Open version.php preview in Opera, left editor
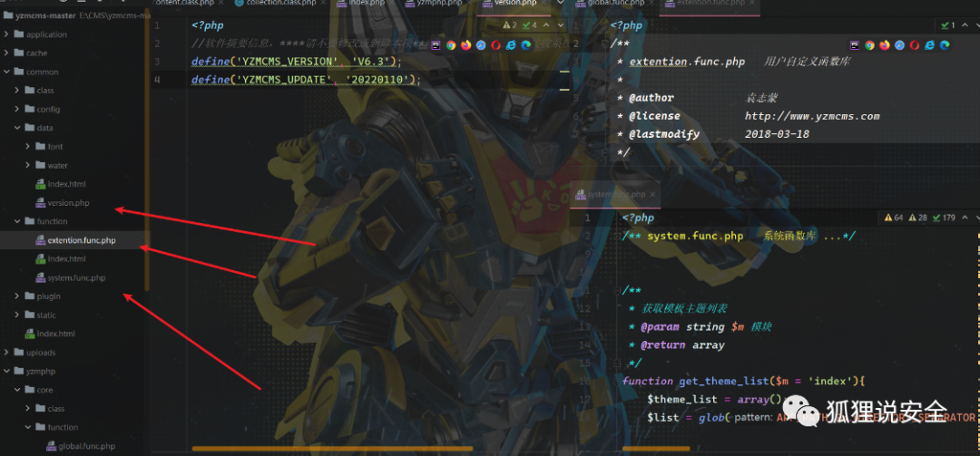 [x=495, y=45]
